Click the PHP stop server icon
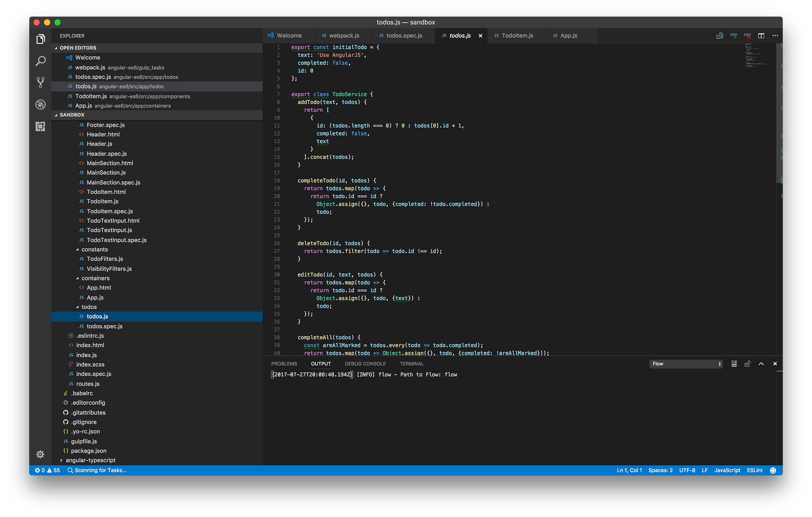 (747, 36)
